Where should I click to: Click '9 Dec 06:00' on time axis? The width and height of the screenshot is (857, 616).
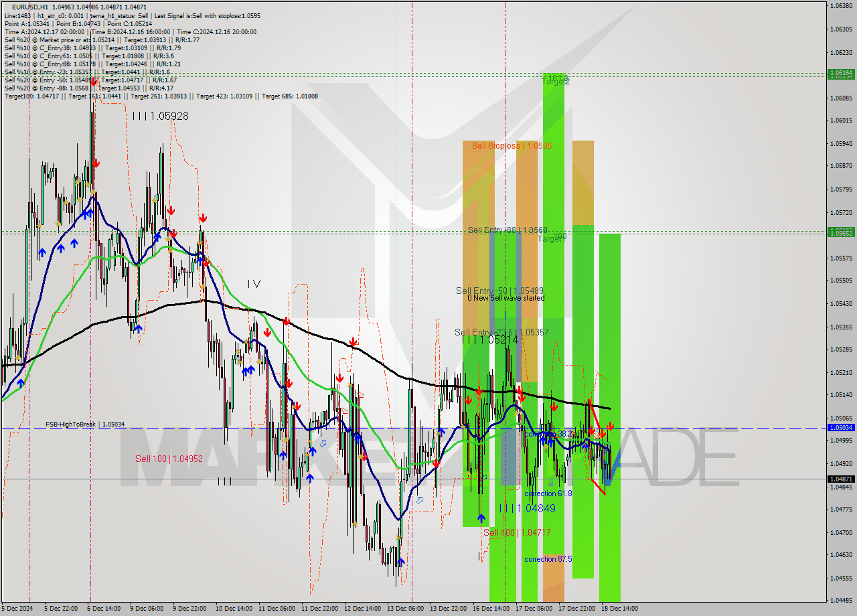(x=147, y=609)
